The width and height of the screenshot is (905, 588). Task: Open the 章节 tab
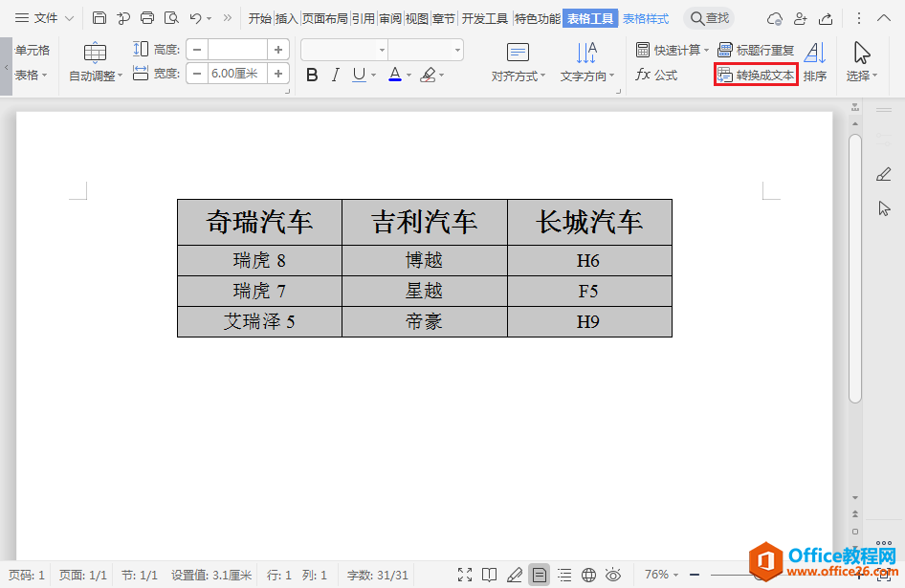click(x=443, y=19)
